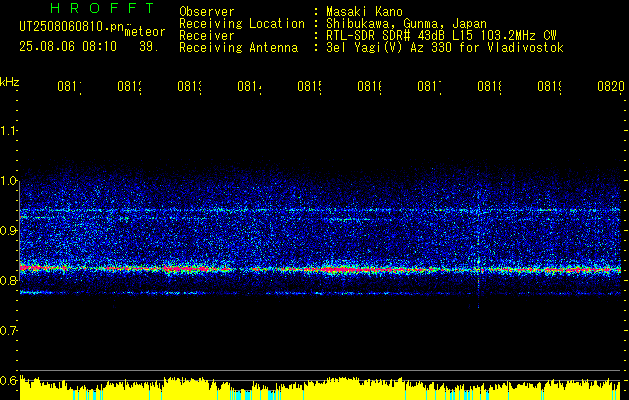629x400 pixels.
Task: Click the 0816 time marker
Action: 370,86
